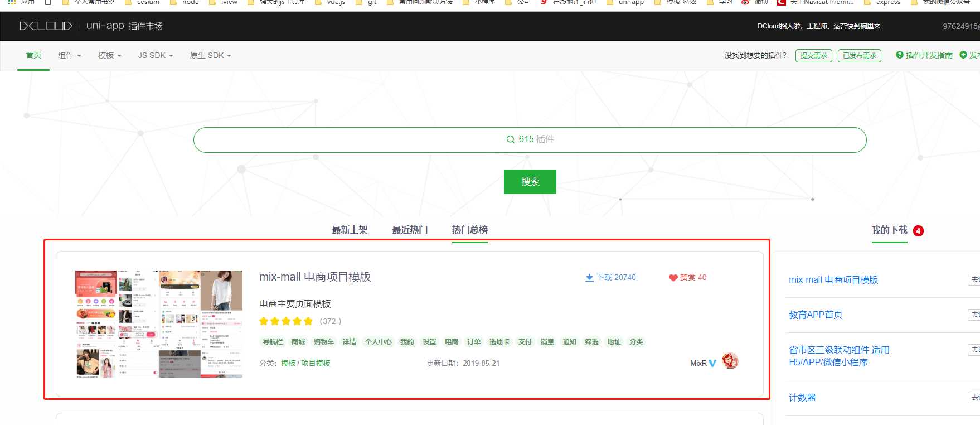Click the uni-app 插件市场 header title
Screen dimensions: 980x425
point(124,26)
